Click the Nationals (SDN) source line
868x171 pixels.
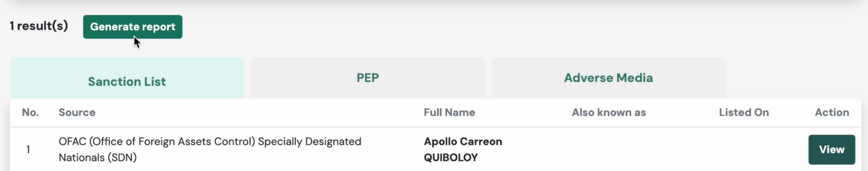pos(98,158)
